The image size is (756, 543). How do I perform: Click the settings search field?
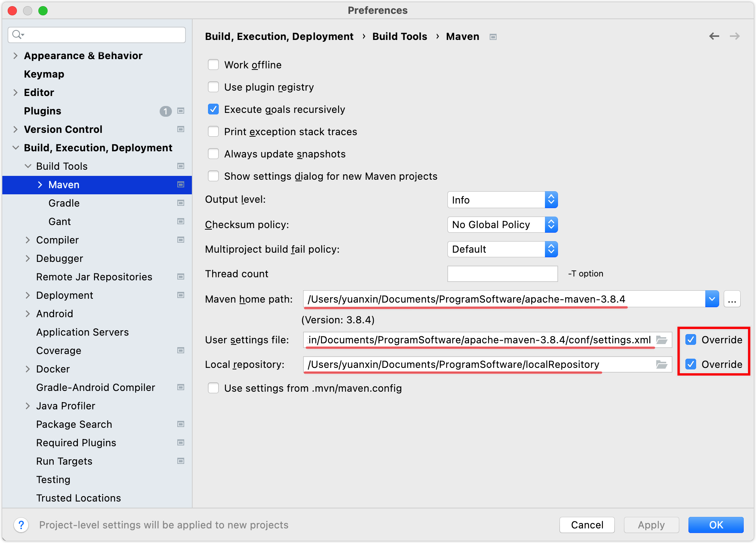97,35
